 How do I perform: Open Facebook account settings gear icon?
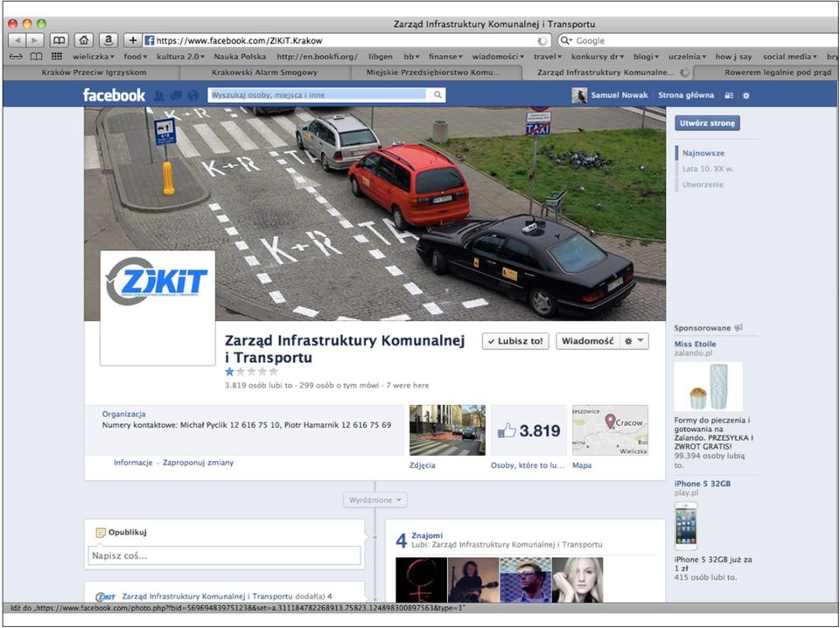(745, 95)
